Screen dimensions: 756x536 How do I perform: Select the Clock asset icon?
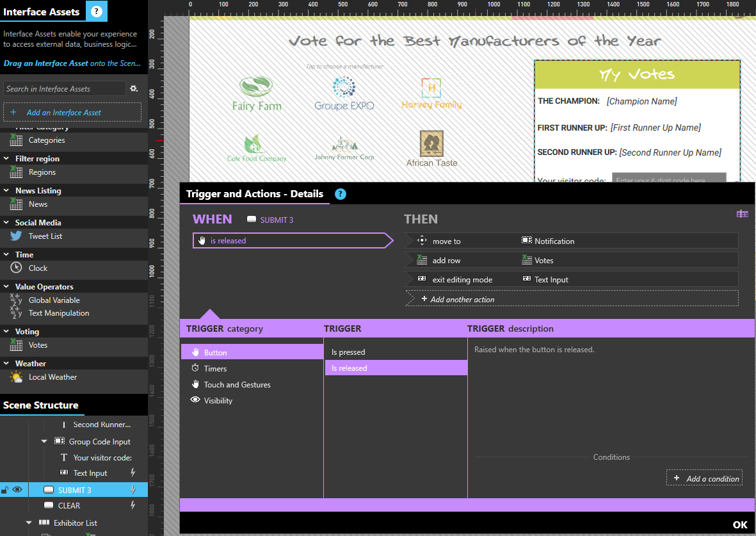tap(16, 268)
